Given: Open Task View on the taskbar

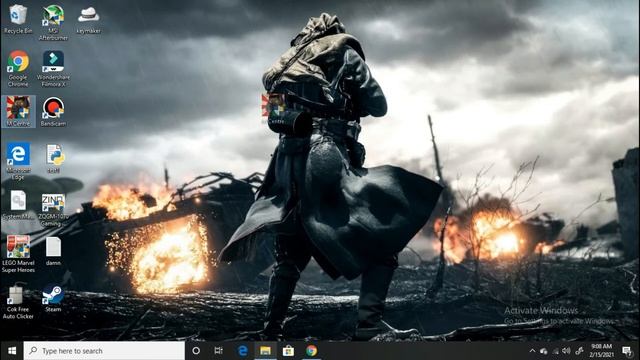Looking at the screenshot, I should tap(219, 351).
